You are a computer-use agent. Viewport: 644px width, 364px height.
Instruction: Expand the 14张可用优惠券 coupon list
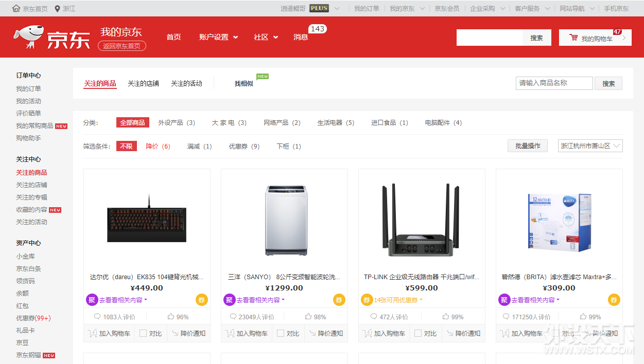pos(398,300)
